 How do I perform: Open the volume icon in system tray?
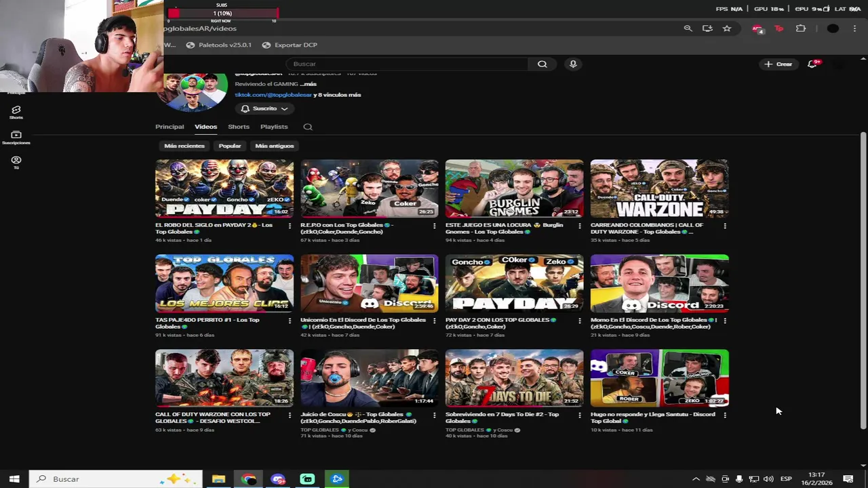768,479
